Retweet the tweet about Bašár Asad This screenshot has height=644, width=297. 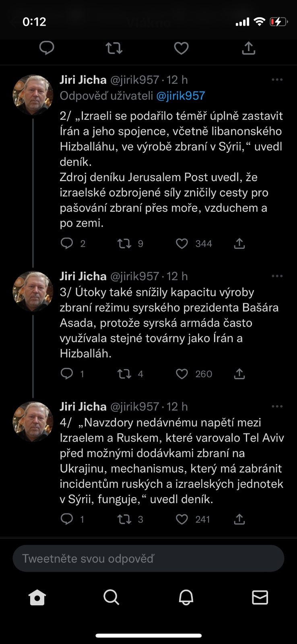pos(124,374)
